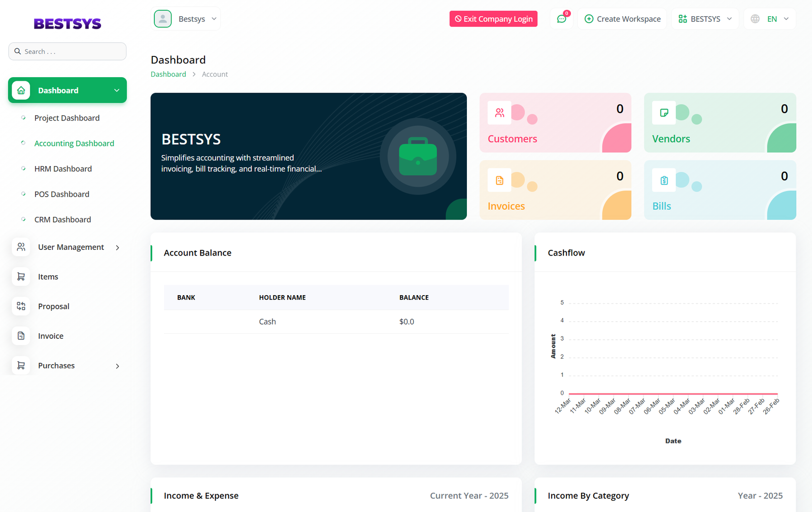
Task: Open the Vendors card
Action: click(720, 122)
